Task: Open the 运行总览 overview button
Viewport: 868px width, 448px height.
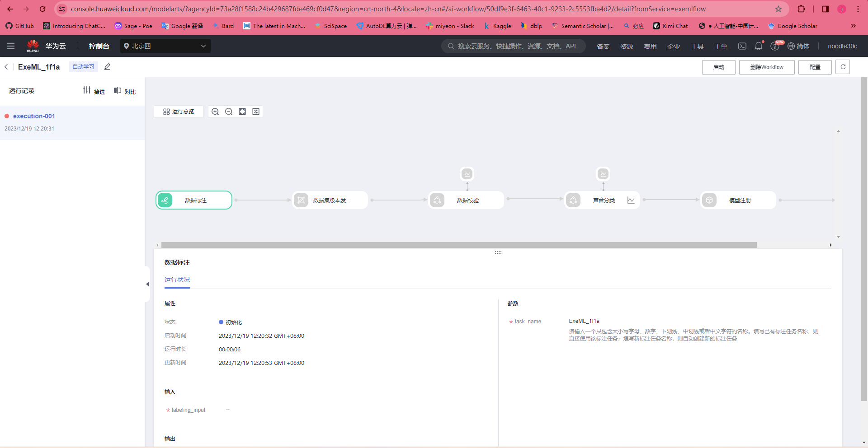Action: [x=179, y=112]
